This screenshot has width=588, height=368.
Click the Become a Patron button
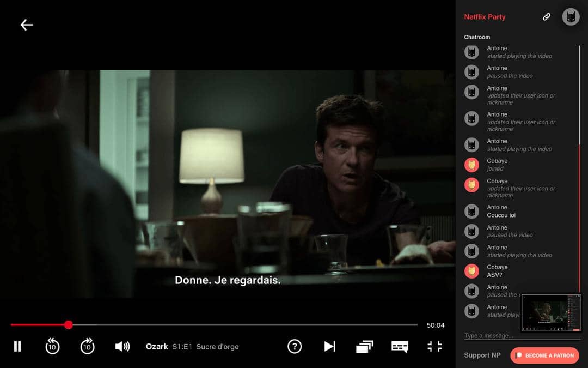pyautogui.click(x=544, y=355)
